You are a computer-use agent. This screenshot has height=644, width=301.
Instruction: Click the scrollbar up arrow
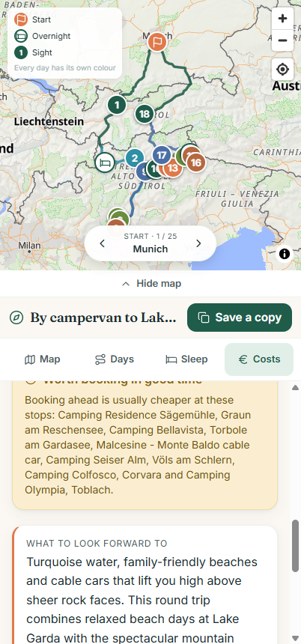pyautogui.click(x=295, y=387)
